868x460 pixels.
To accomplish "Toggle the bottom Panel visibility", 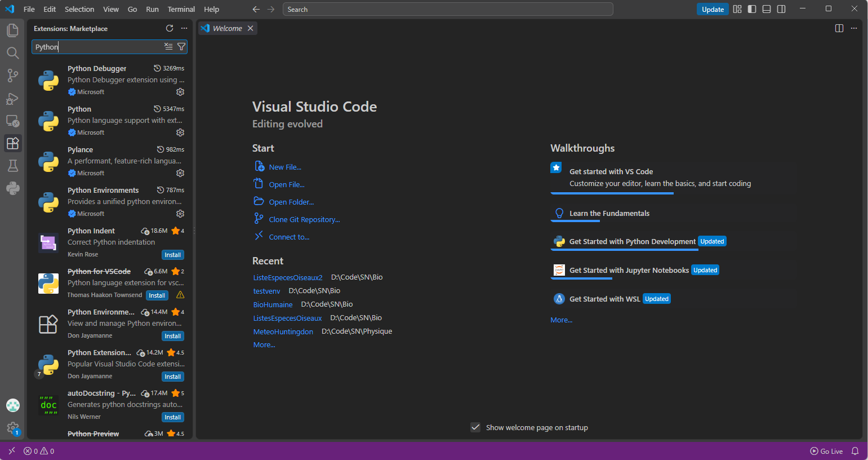I will 767,9.
